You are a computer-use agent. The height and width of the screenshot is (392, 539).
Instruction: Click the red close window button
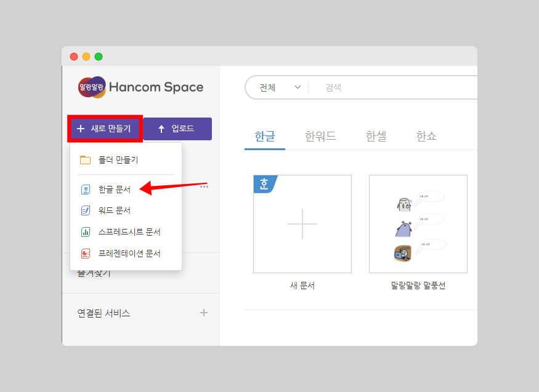pyautogui.click(x=74, y=57)
